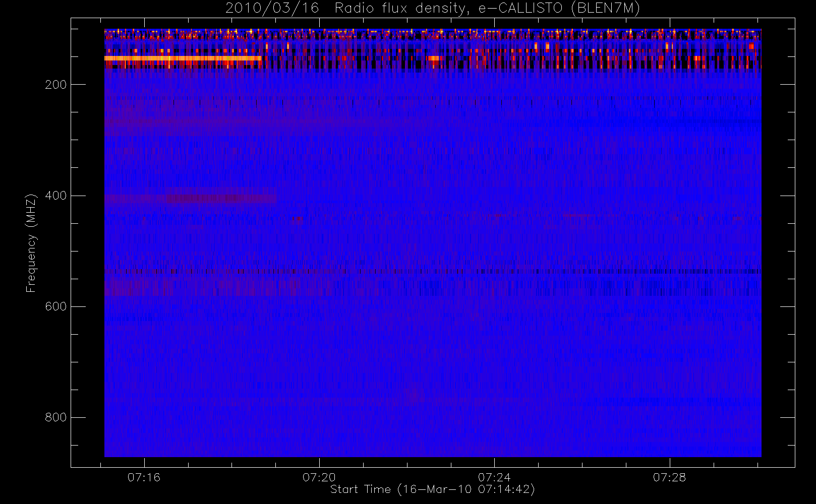Select the 400 frequency tick label
816x504 pixels.
[55, 196]
